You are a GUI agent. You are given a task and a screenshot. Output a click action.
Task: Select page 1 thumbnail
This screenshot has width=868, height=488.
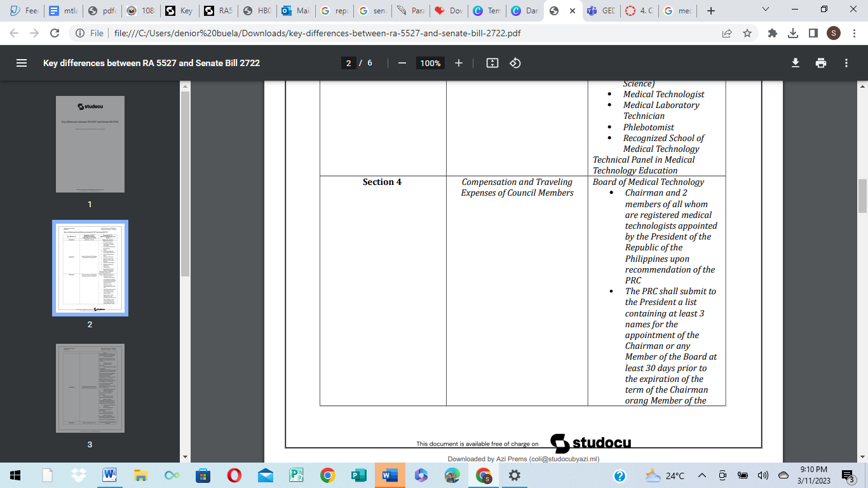90,144
